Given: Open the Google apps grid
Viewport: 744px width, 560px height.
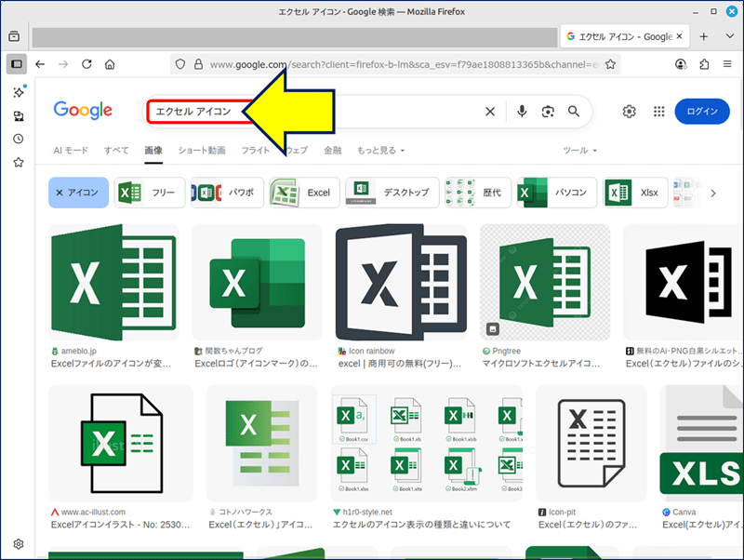Looking at the screenshot, I should coord(659,112).
